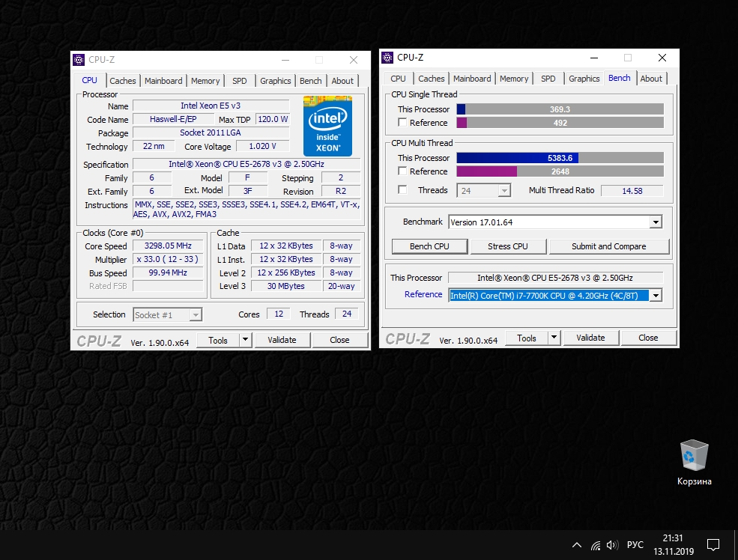Image resolution: width=738 pixels, height=560 pixels.
Task: Click Single Thread This Processor bar 369.3
Action: [x=560, y=109]
